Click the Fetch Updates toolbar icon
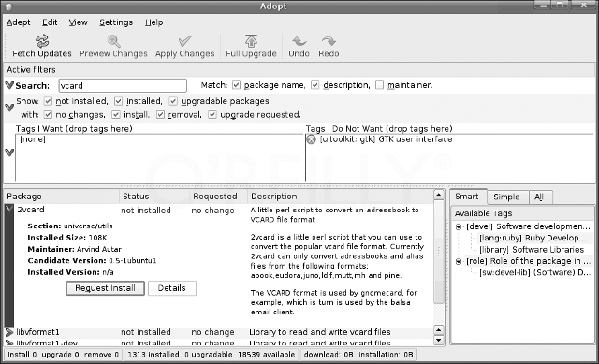599x364 pixels. (x=42, y=40)
